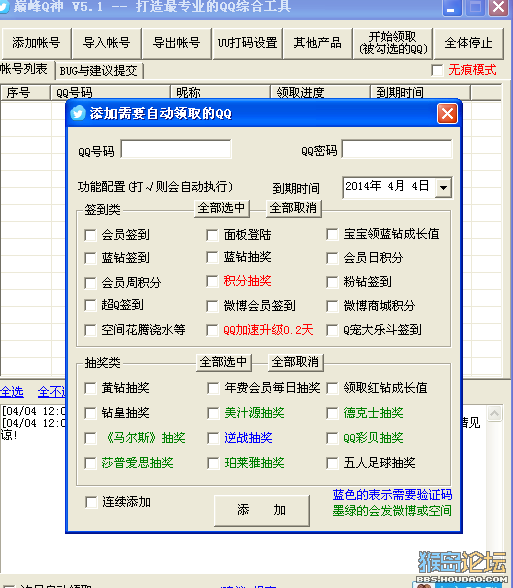This screenshot has width=513, height=588.
Task: Close the 添加需要自动领取的QQ dialog
Action: (x=447, y=114)
